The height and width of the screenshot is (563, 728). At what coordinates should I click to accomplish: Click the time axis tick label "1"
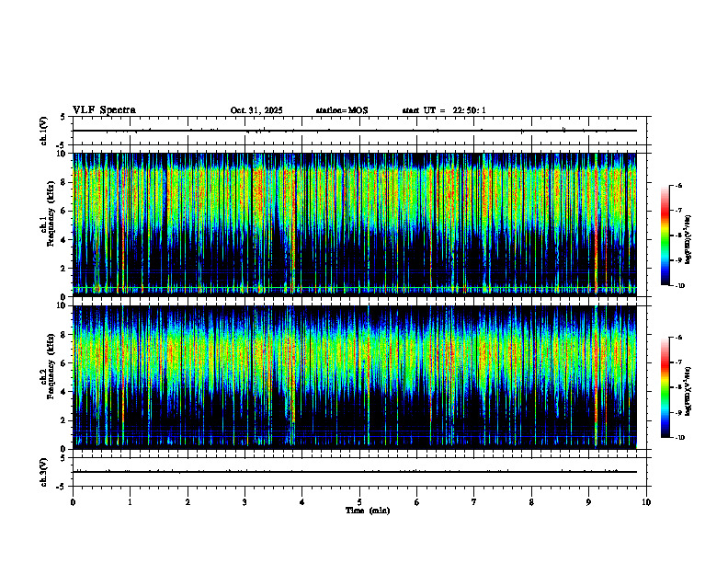click(x=131, y=502)
